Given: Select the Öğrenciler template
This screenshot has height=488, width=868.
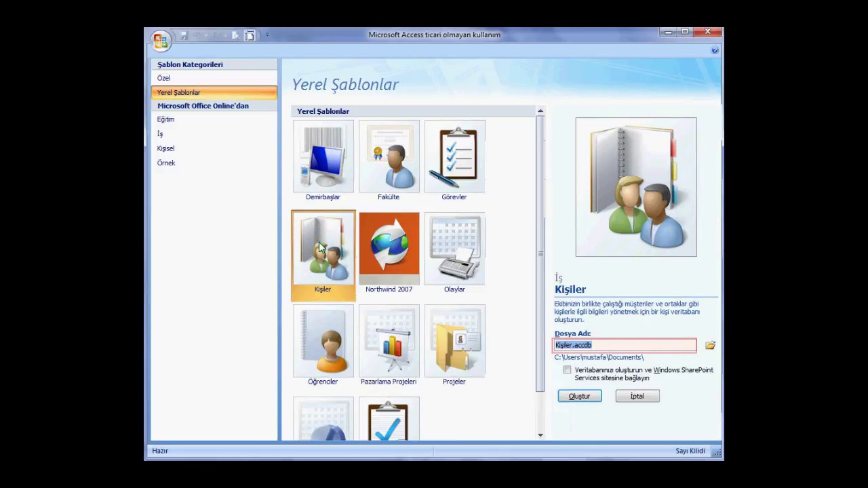Looking at the screenshot, I should coord(323,346).
